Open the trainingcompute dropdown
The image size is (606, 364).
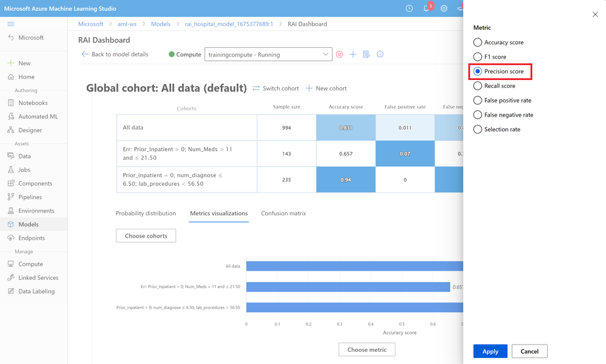pos(268,54)
